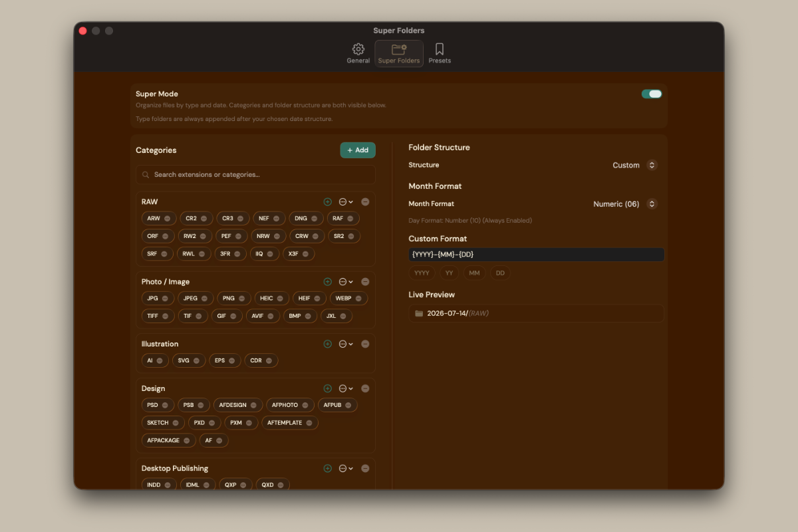Select the Design category title
798x532 pixels.
click(153, 388)
